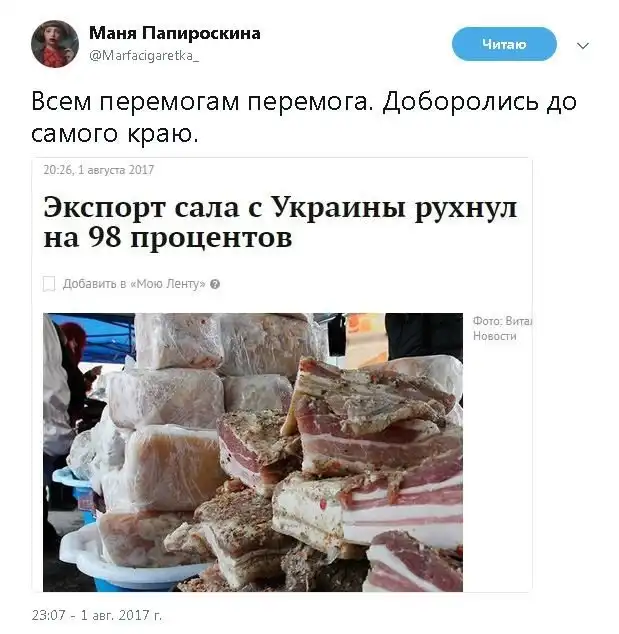Click the blank area of the article card
Image resolution: width=619 pixels, height=634 pixels.
click(x=497, y=465)
